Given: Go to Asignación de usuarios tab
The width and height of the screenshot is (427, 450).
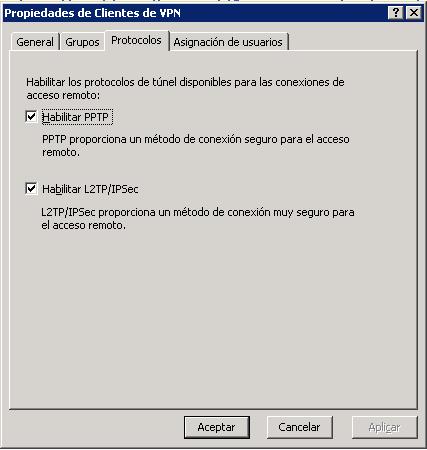Looking at the screenshot, I should 228,42.
